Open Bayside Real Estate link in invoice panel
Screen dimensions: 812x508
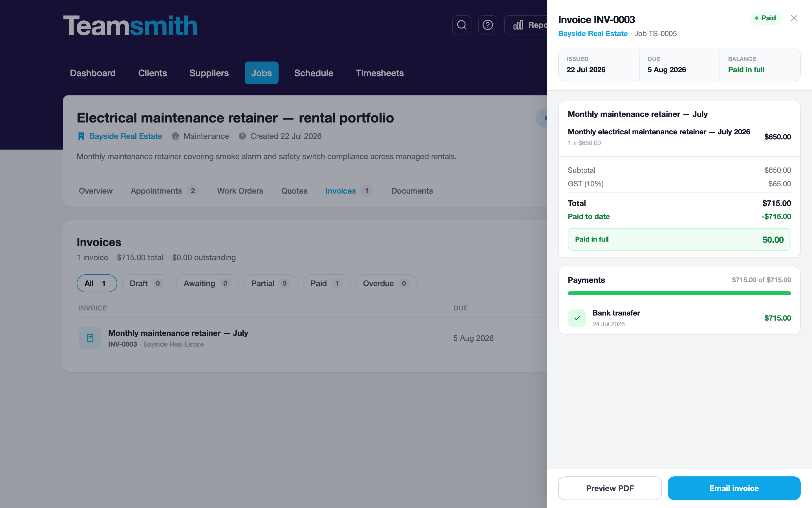point(593,34)
